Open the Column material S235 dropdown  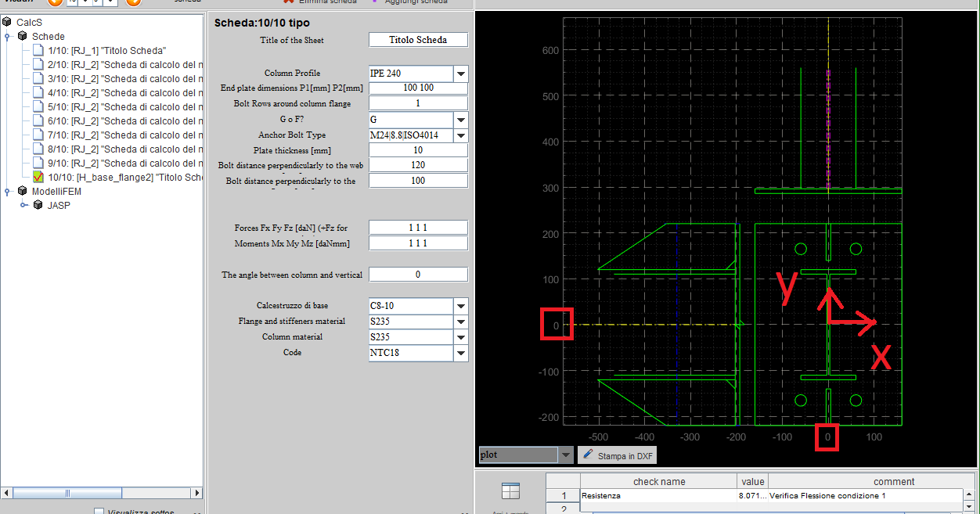pyautogui.click(x=461, y=337)
